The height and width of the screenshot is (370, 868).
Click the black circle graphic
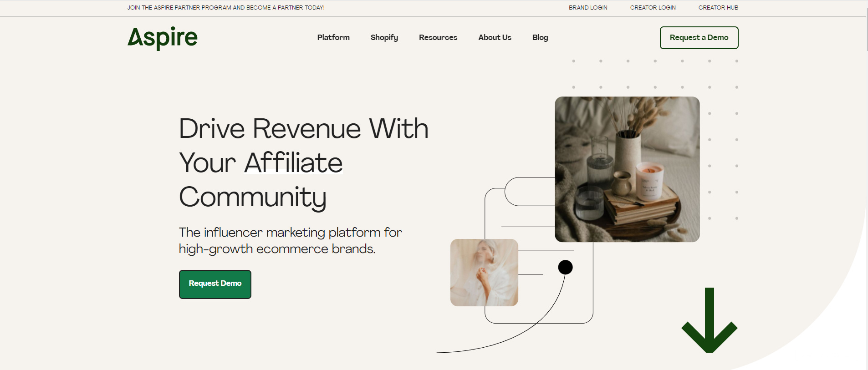(x=565, y=267)
